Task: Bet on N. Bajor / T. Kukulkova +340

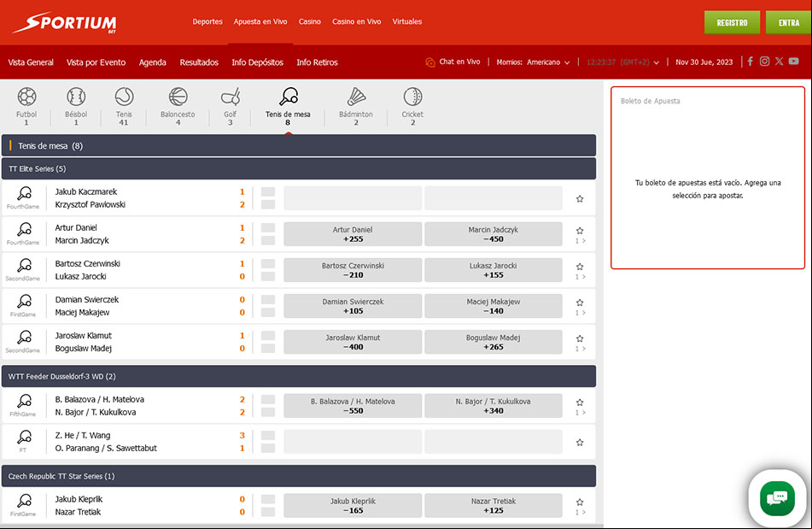Action: pyautogui.click(x=494, y=406)
